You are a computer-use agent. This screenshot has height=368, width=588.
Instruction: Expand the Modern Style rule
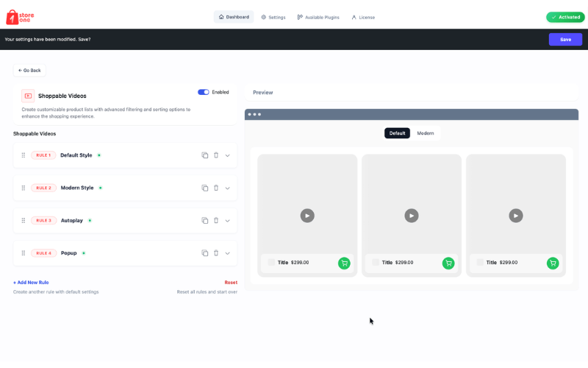227,188
